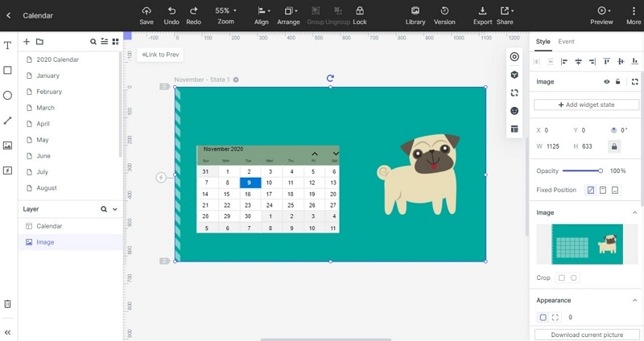Choose the circle Crop option
Screen dimensions: 644x341
coord(573,277)
